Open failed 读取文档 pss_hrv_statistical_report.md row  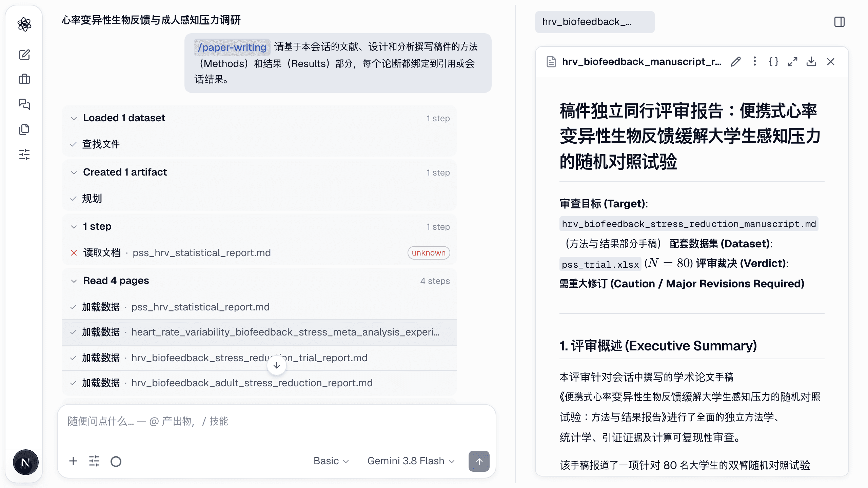pyautogui.click(x=259, y=253)
